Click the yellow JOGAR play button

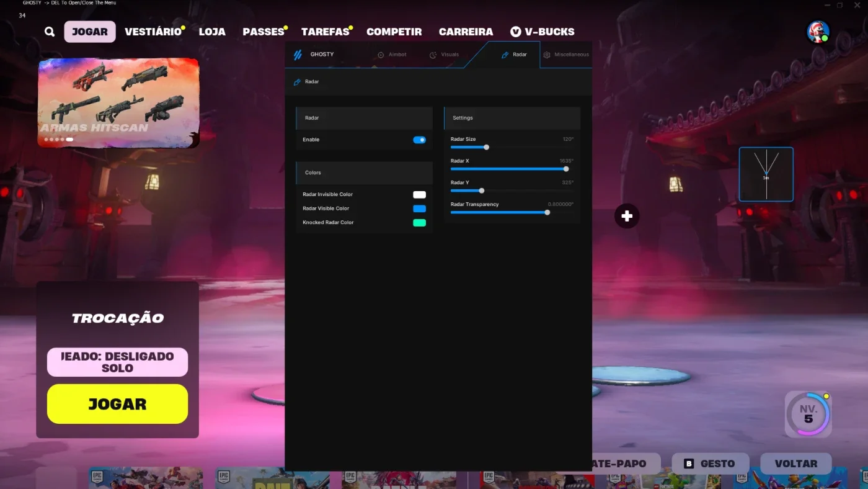[117, 404]
